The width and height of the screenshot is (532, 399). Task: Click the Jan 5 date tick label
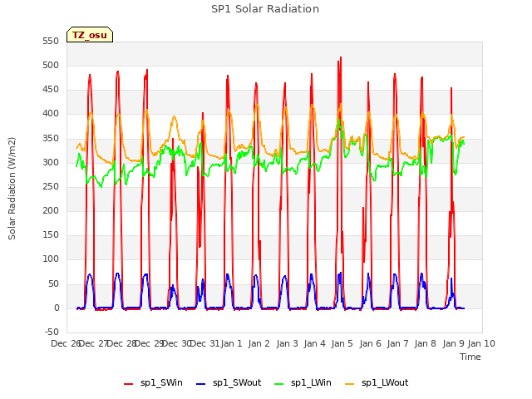click(x=342, y=343)
